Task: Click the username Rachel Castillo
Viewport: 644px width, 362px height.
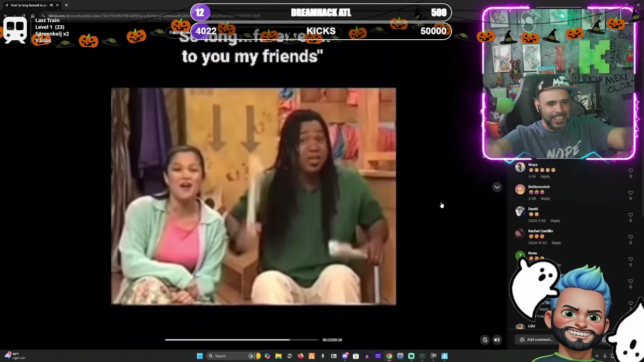Action: pos(540,231)
